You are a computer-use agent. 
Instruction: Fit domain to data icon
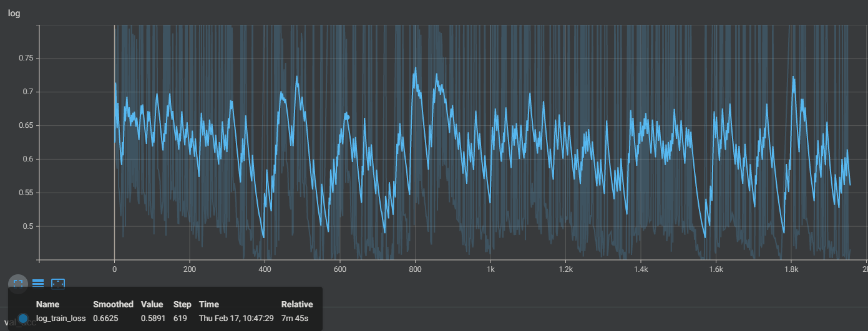pos(58,284)
